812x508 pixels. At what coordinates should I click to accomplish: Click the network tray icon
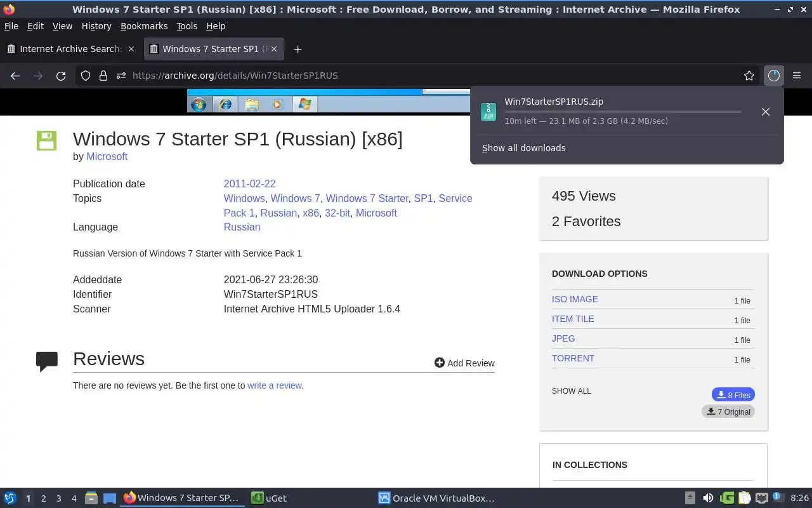[x=762, y=498]
